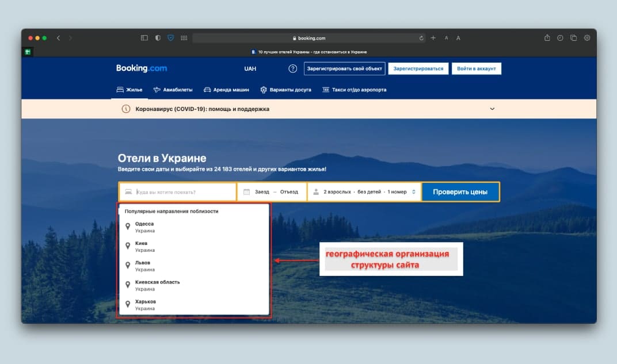The height and width of the screenshot is (364, 617).
Task: Click the info icon in COVID-19 banner
Action: [x=126, y=109]
